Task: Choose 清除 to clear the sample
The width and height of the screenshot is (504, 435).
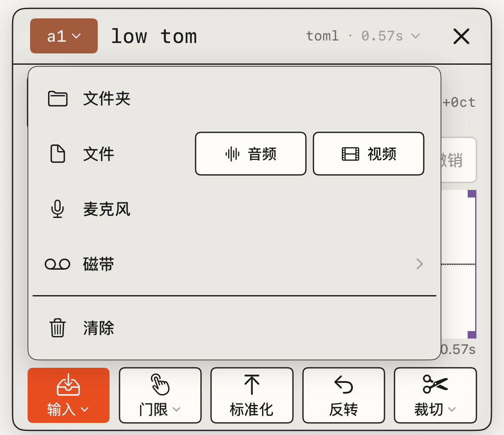Action: coord(234,328)
